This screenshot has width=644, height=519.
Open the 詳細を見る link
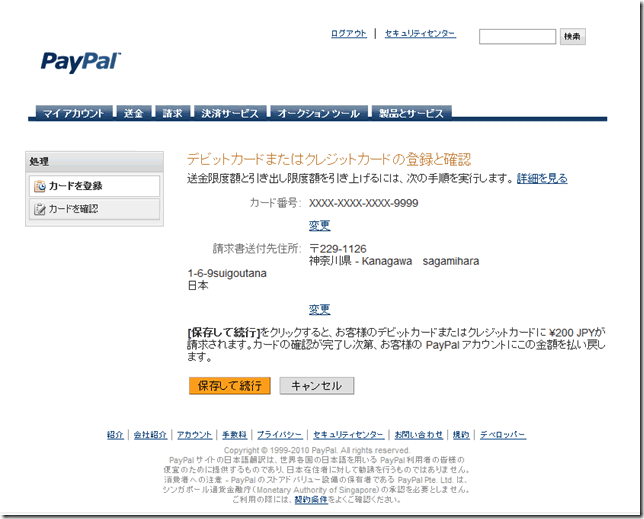click(542, 179)
